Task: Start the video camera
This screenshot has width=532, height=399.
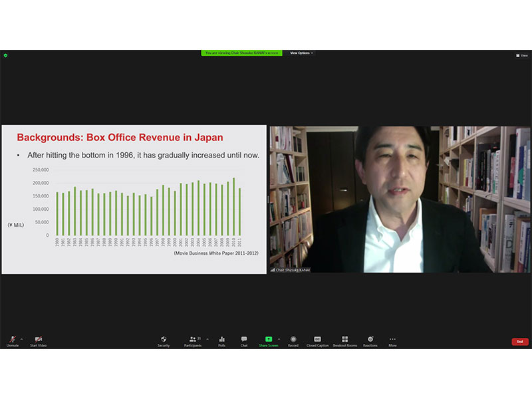Action: point(38,340)
